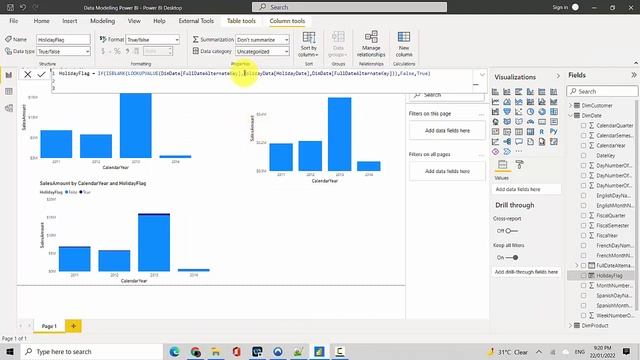Image resolution: width=640 pixels, height=360 pixels.
Task: Open the Data category dropdown
Action: [262, 51]
